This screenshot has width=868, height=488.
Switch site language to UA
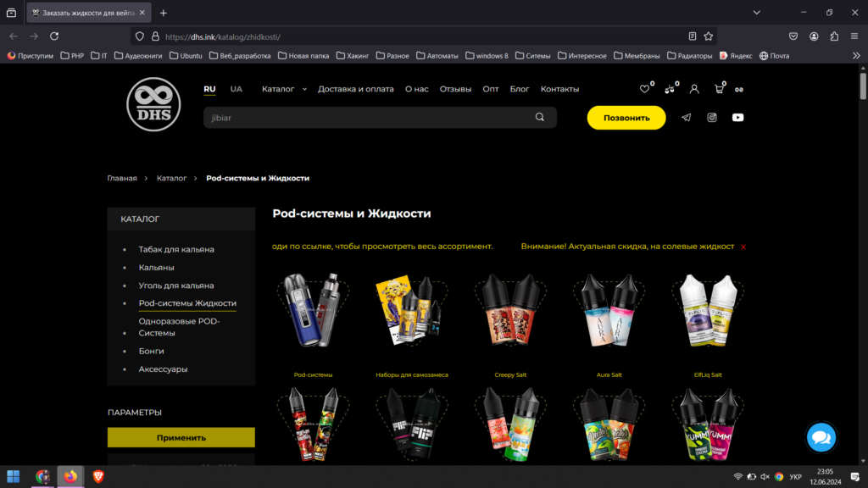click(x=236, y=89)
